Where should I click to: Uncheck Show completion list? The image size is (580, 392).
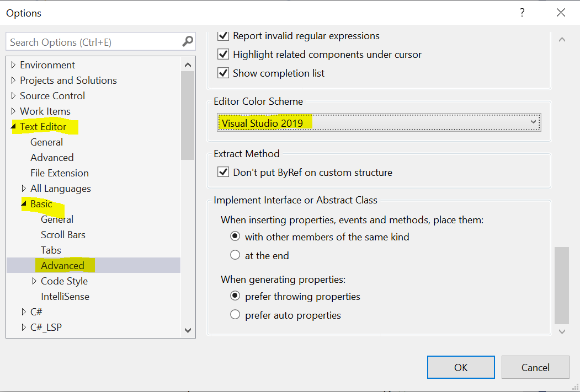coord(224,73)
